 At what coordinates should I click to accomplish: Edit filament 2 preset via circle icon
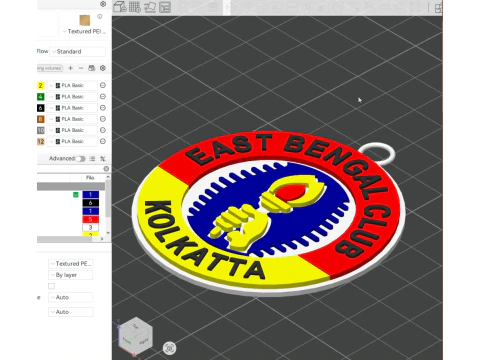(103, 85)
